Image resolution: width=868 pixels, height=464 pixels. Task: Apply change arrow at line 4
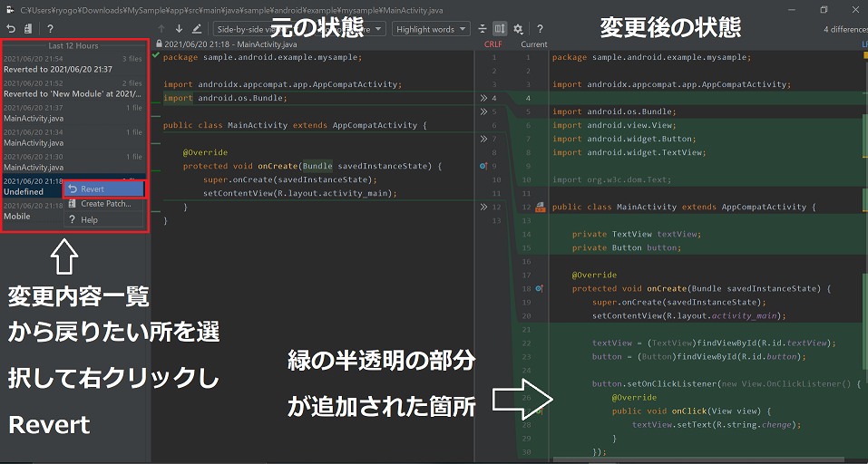coord(483,98)
